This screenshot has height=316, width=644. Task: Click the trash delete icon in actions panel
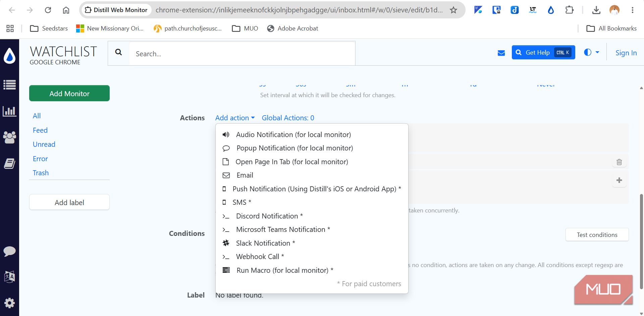point(619,162)
